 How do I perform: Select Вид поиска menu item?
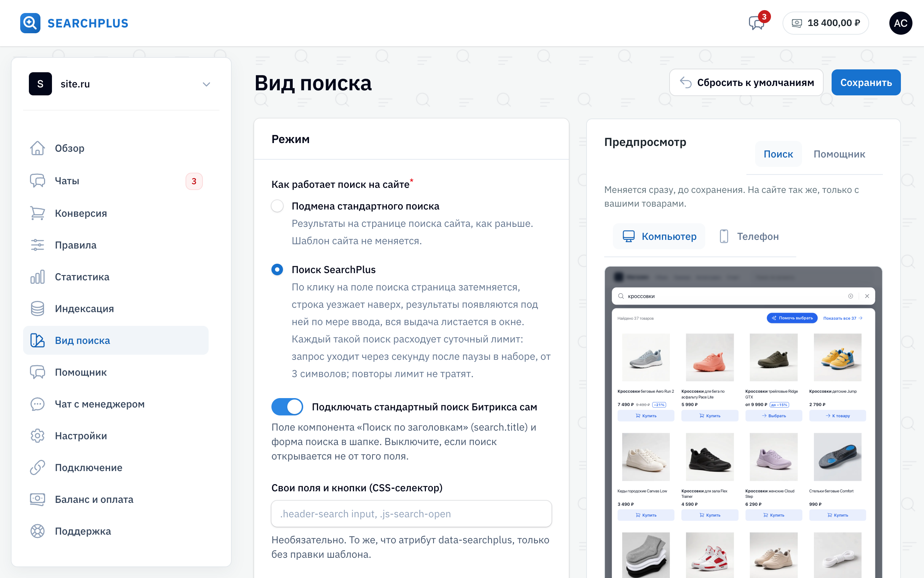click(x=116, y=340)
